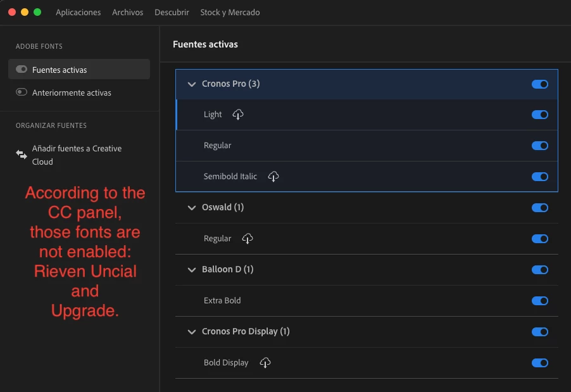This screenshot has width=571, height=392.
Task: Click the Cronos Pro Display (1) family name
Action: (246, 331)
